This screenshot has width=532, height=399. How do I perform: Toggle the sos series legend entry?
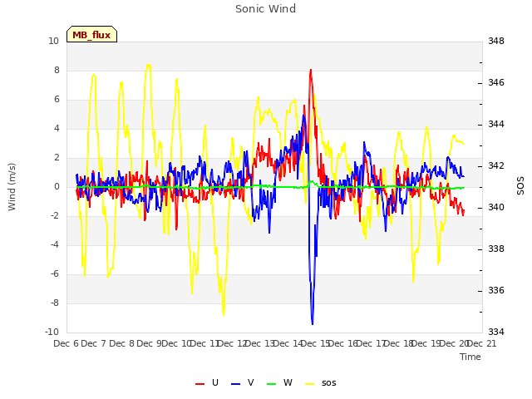(321, 382)
